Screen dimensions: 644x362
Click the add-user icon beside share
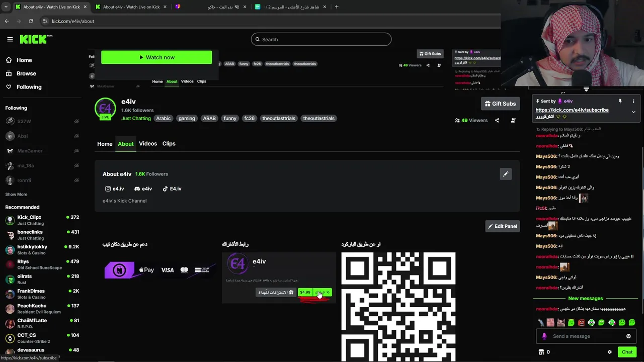pyautogui.click(x=513, y=121)
